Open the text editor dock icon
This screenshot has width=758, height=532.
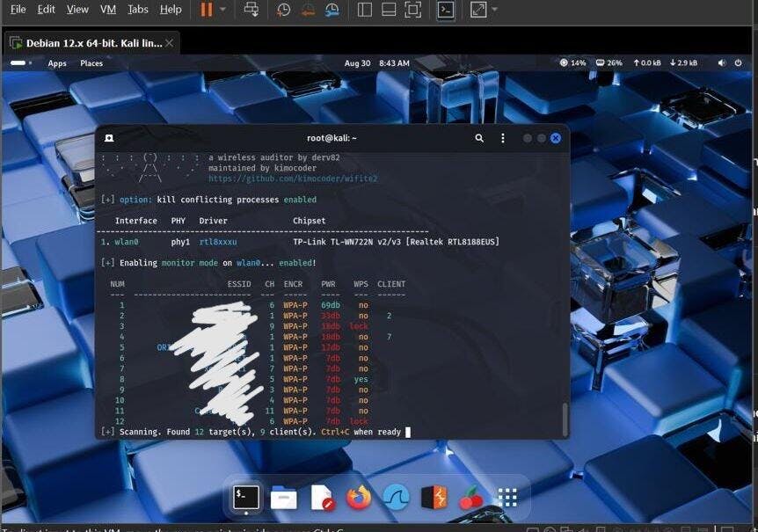tap(321, 498)
